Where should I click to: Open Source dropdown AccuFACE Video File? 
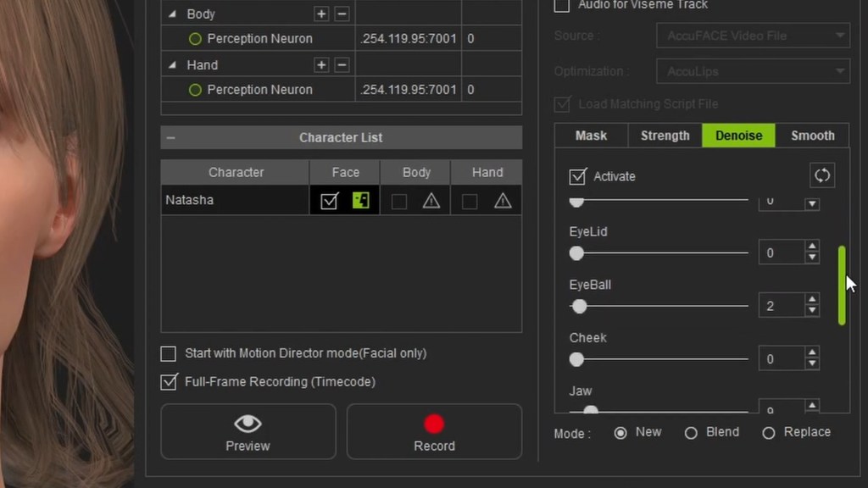[753, 36]
